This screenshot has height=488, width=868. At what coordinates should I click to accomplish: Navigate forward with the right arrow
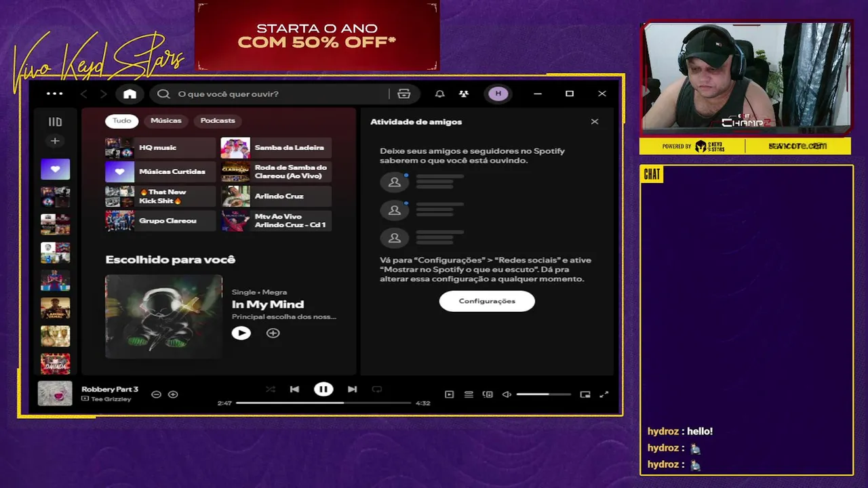point(103,94)
